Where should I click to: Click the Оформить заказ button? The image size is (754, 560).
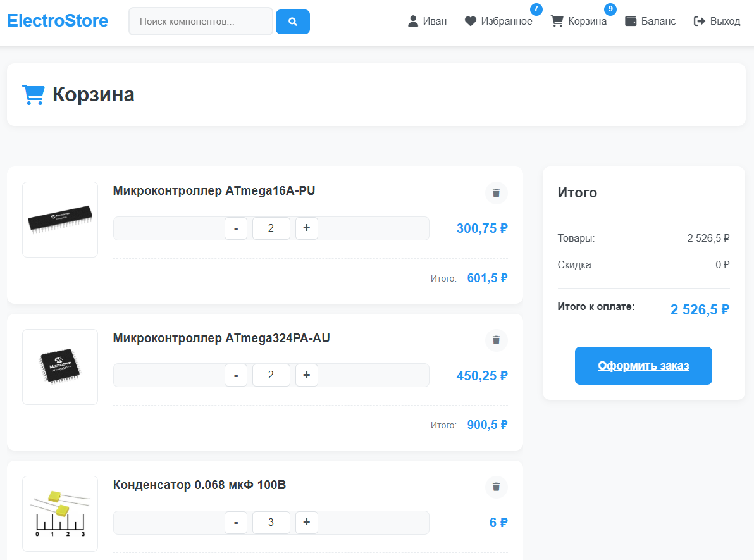click(643, 366)
